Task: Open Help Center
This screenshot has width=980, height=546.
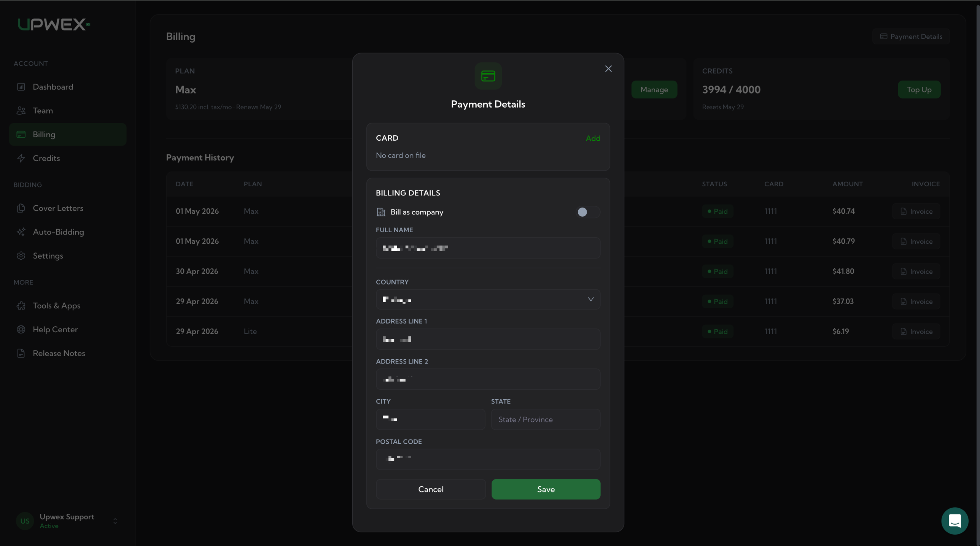Action: click(68, 329)
